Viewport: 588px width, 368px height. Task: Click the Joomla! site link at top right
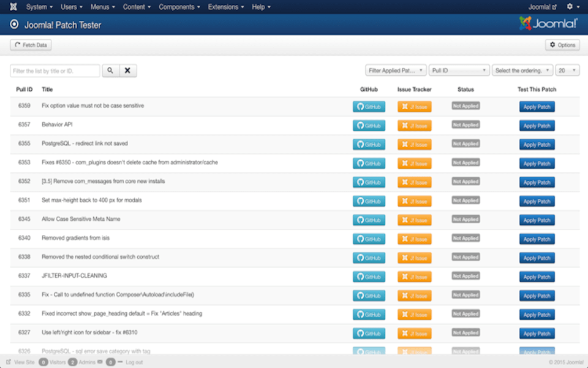(x=542, y=7)
